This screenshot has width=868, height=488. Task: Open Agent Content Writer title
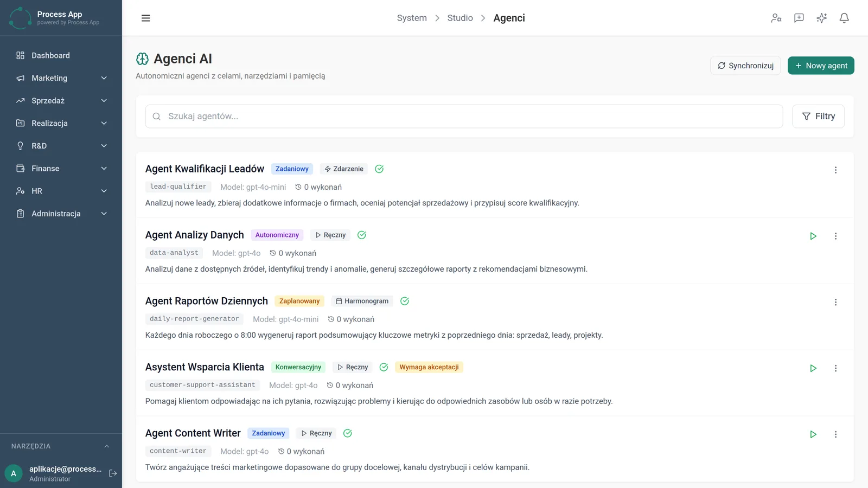pos(193,433)
